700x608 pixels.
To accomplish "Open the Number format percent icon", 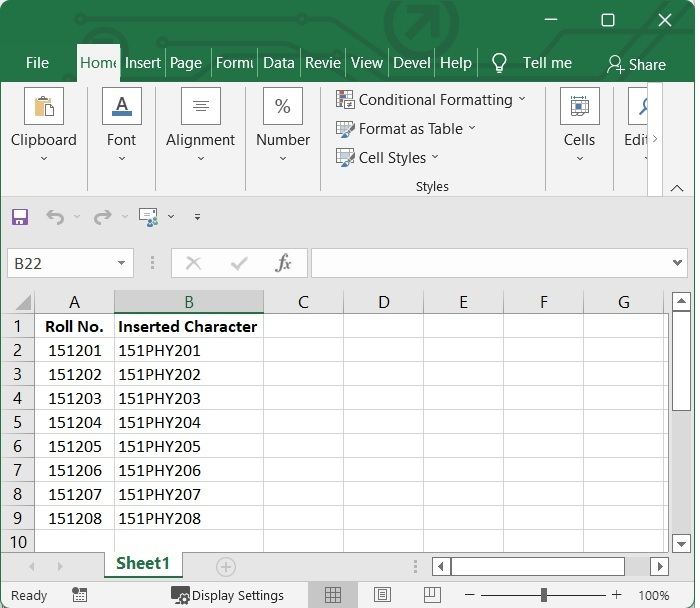I will click(282, 107).
